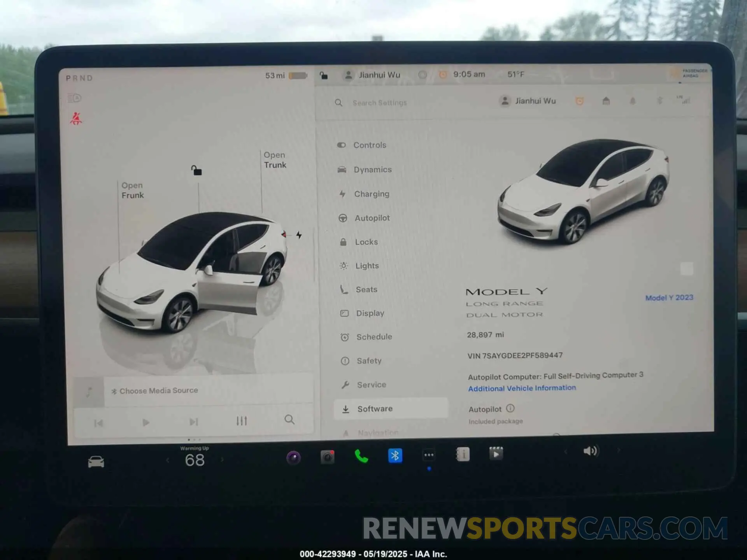Tap the HomeLink garage icon
The image size is (747, 560).
click(606, 101)
